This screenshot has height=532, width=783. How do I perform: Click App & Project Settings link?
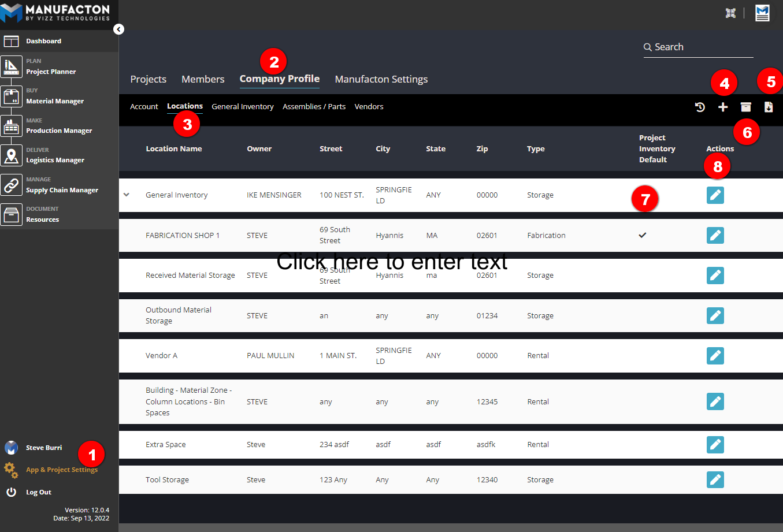pos(62,470)
